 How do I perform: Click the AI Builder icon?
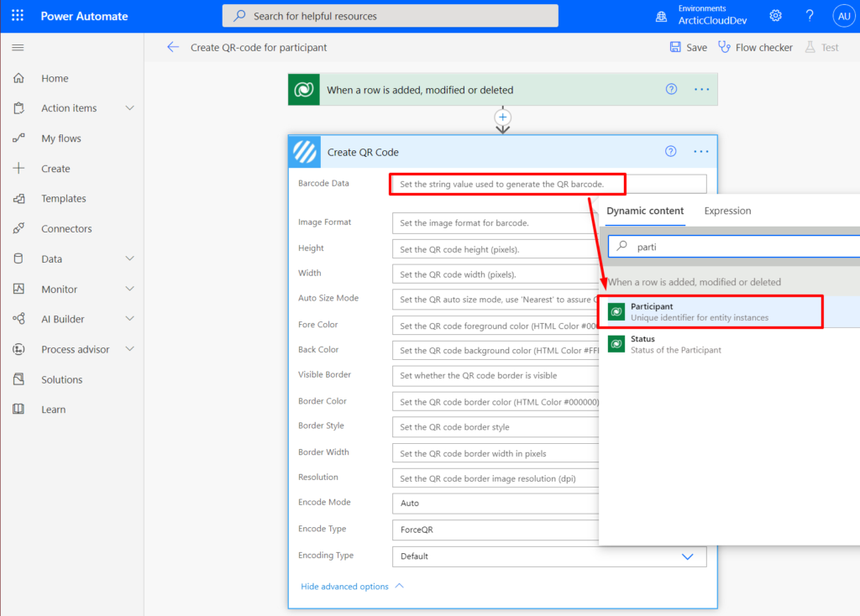pyautogui.click(x=18, y=318)
